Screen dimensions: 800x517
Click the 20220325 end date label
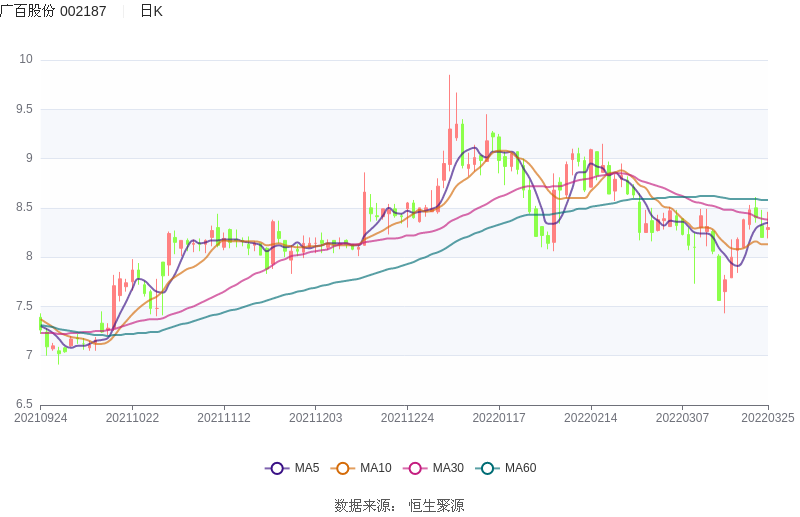pyautogui.click(x=767, y=418)
